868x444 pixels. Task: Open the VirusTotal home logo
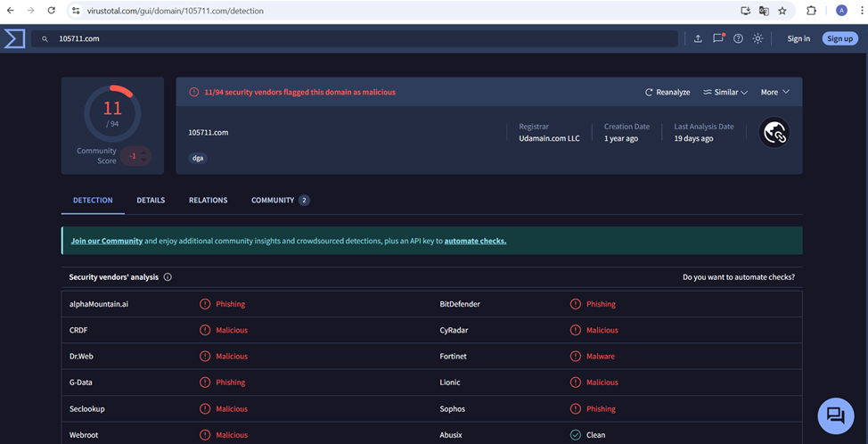14,38
